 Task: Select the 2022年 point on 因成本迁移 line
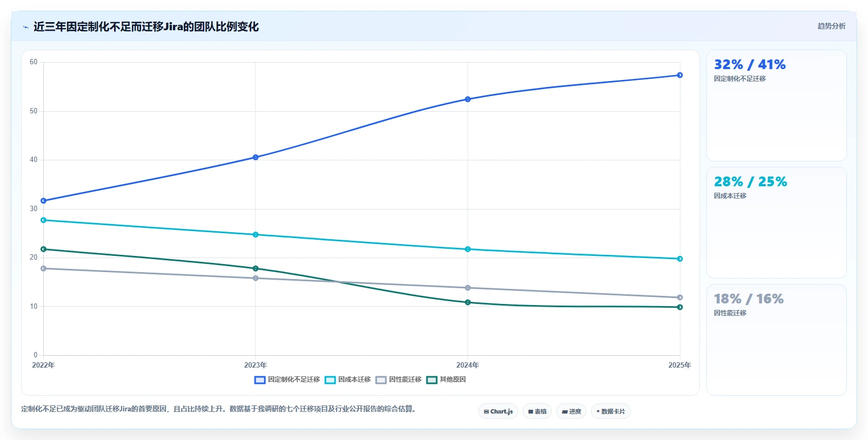coord(44,220)
